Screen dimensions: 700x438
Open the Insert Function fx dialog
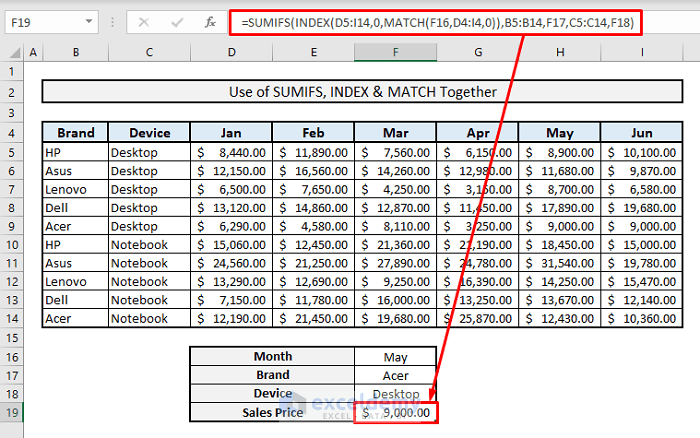(210, 22)
